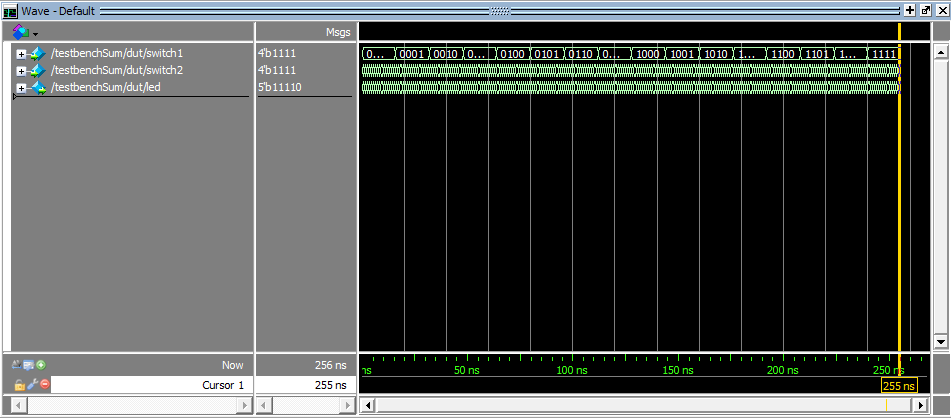This screenshot has height=418, width=951.
Task: Toggle the Cursor 1 lock icon
Action: 19,385
